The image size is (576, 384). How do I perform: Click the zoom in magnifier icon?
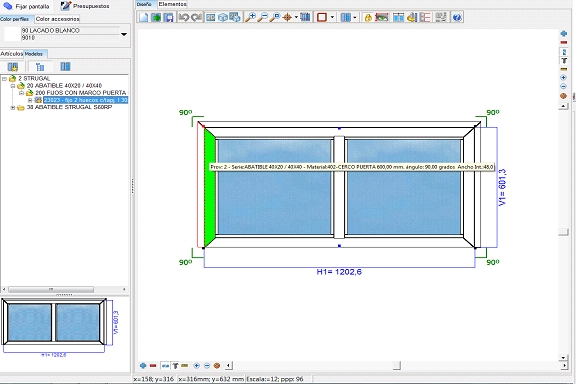click(x=251, y=17)
